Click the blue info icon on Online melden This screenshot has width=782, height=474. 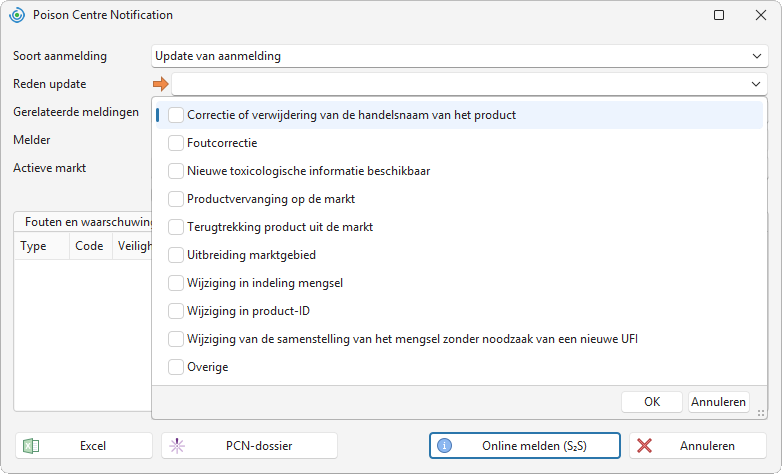[x=444, y=446]
